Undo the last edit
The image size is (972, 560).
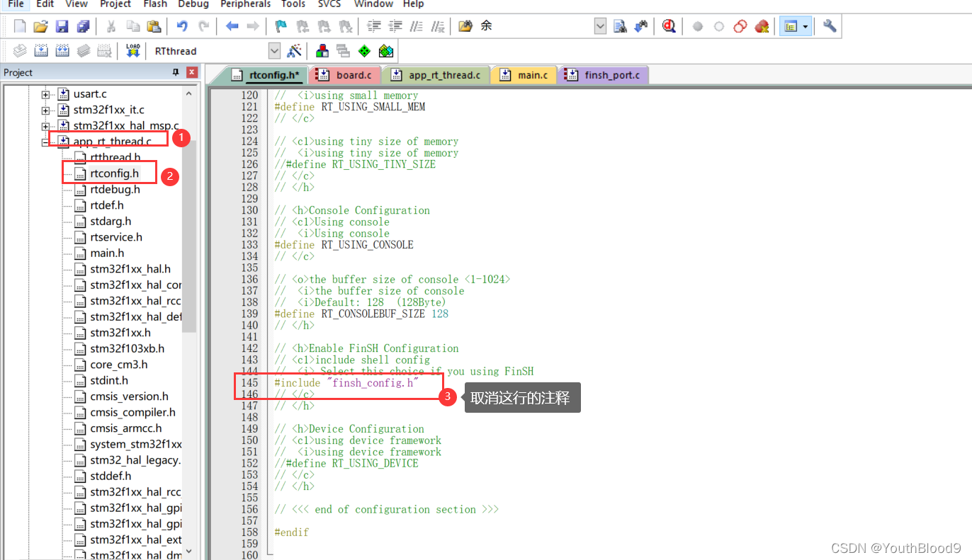point(182,26)
